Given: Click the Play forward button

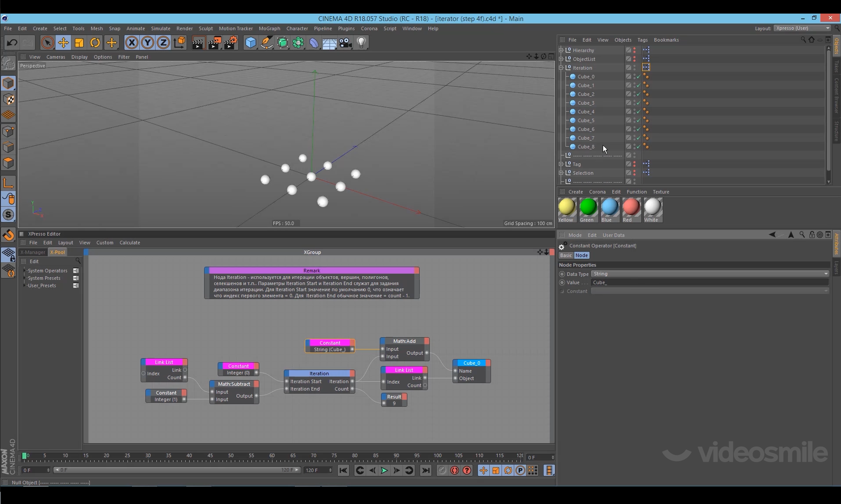Looking at the screenshot, I should 384,470.
